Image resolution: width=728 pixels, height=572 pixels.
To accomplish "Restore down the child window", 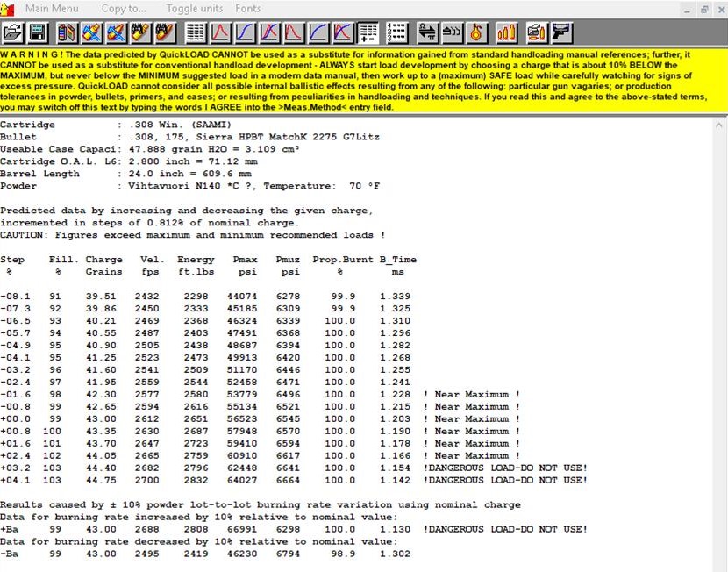I will point(704,10).
